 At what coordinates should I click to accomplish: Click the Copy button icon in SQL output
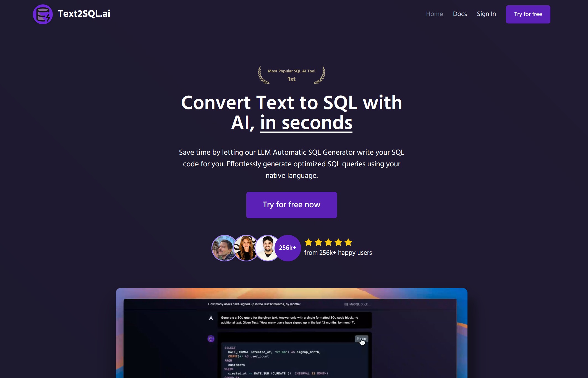coord(361,338)
